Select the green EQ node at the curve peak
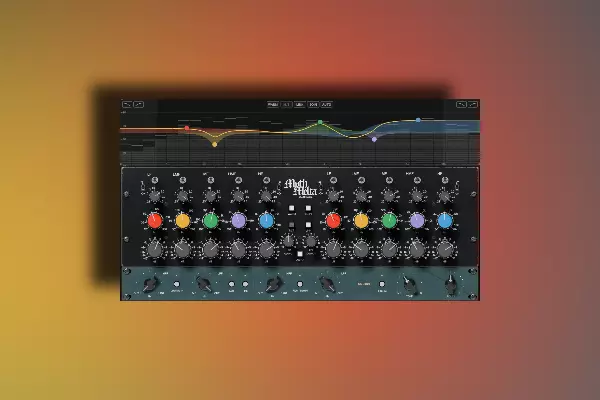This screenshot has height=400, width=600. (x=320, y=122)
